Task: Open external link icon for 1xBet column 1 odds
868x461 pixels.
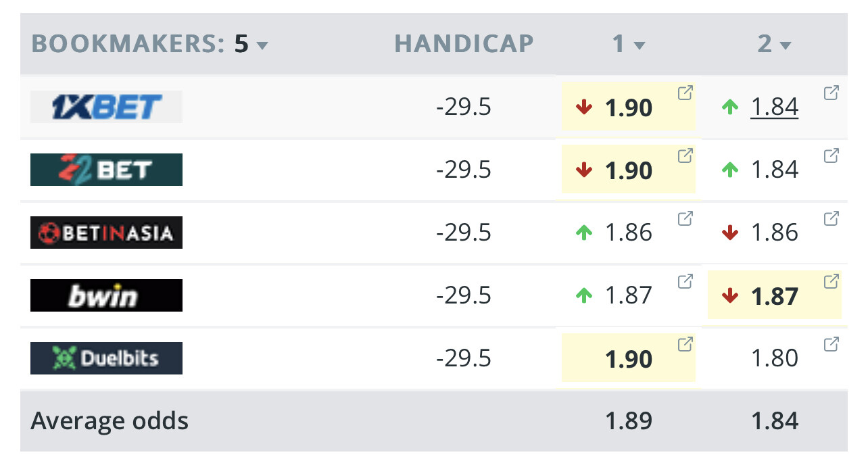Action: [x=685, y=93]
